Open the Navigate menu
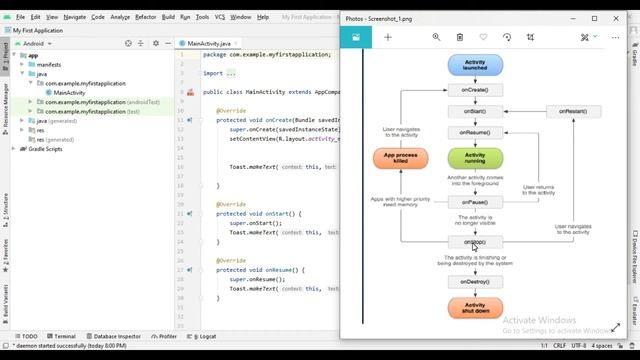 [75, 17]
